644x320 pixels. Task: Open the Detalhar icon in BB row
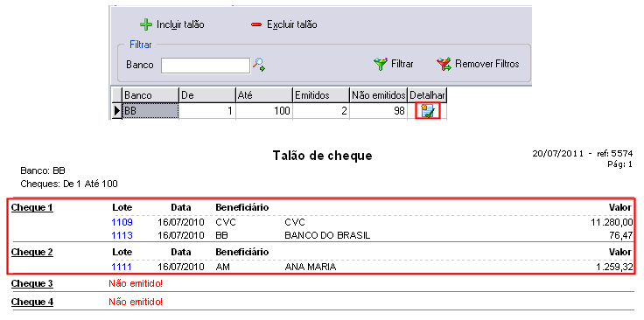428,111
